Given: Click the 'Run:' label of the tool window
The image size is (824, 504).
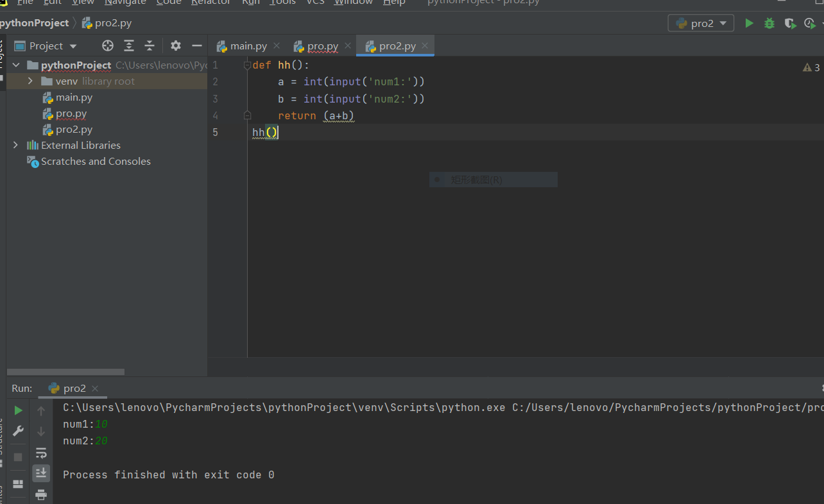Looking at the screenshot, I should (22, 388).
